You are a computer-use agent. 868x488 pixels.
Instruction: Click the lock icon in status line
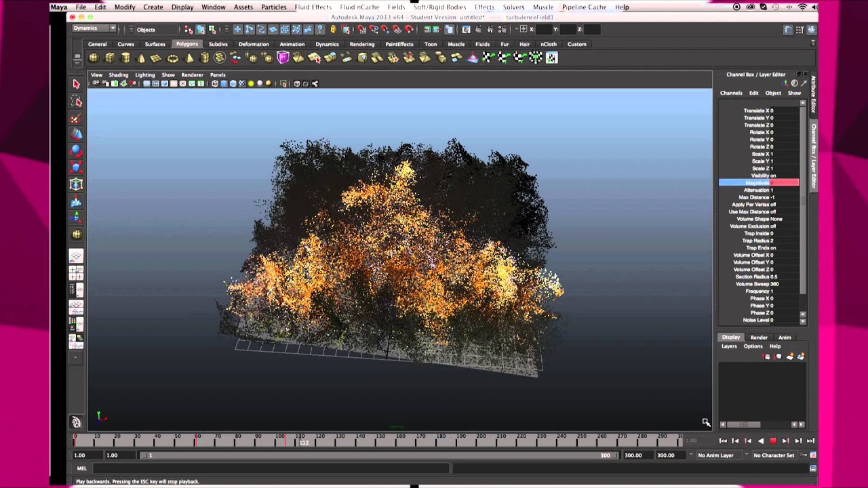[x=333, y=29]
